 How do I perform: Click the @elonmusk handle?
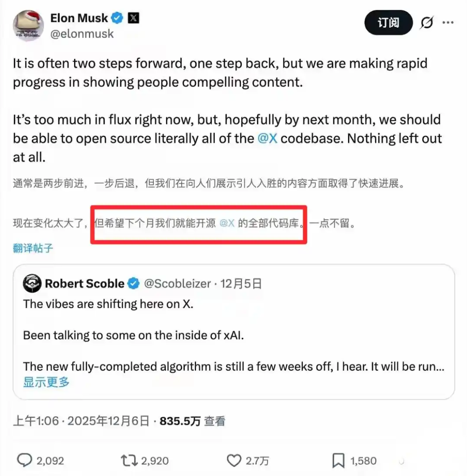(x=82, y=34)
